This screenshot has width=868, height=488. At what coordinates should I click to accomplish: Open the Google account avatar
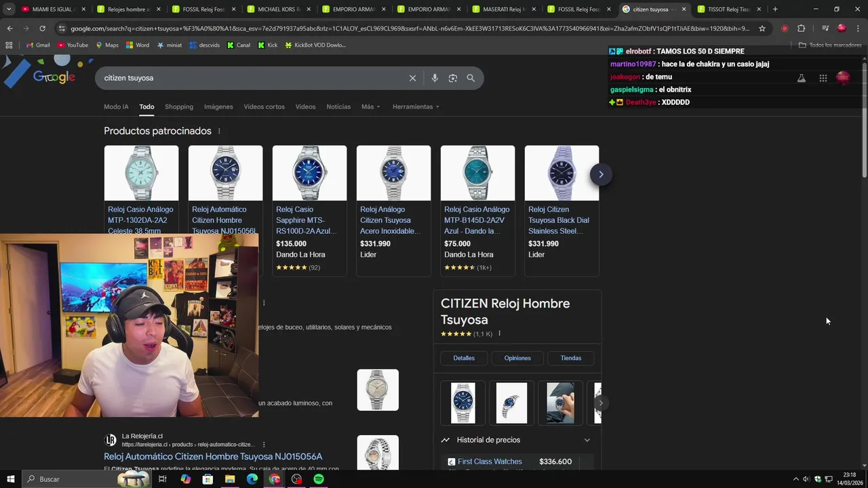click(x=843, y=78)
